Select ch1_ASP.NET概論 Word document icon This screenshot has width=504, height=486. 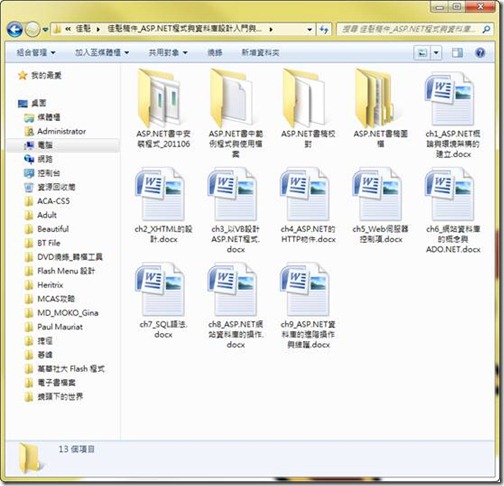click(x=449, y=99)
